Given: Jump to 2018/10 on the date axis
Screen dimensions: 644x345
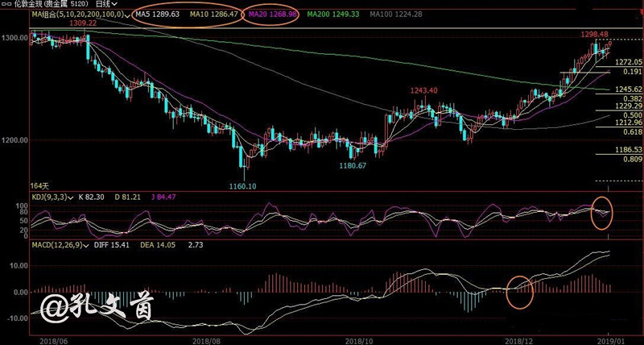Looking at the screenshot, I should [x=357, y=341].
